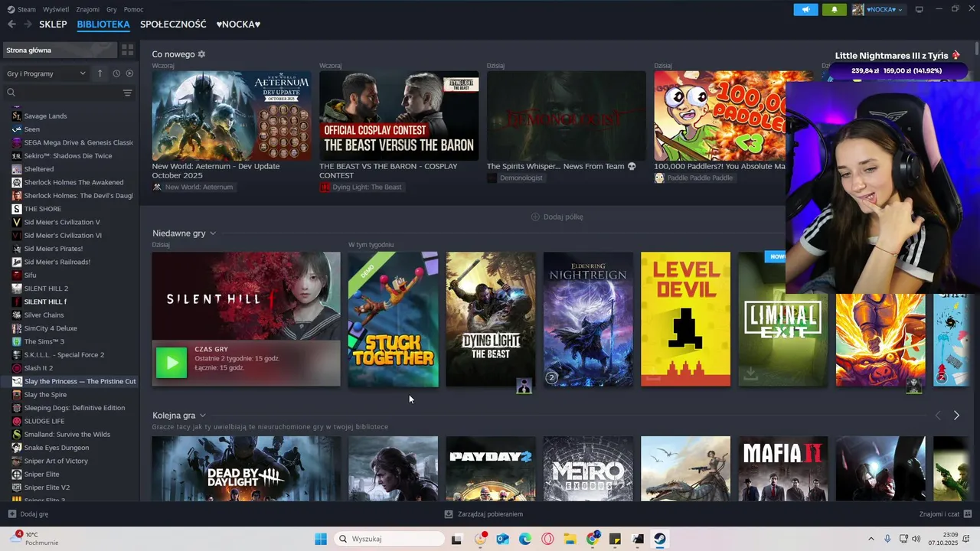
Task: Open the ♥NOCKA♥ account dropdown
Action: [x=877, y=9]
